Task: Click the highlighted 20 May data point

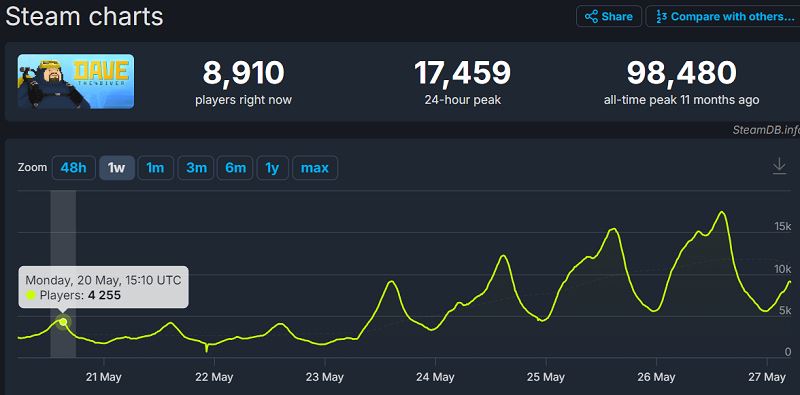Action: (x=63, y=322)
